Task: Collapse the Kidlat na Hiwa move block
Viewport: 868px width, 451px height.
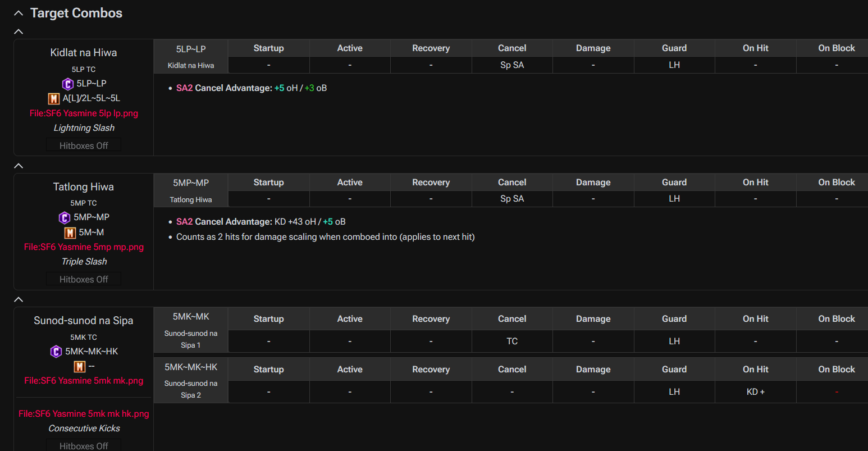Action: click(19, 31)
